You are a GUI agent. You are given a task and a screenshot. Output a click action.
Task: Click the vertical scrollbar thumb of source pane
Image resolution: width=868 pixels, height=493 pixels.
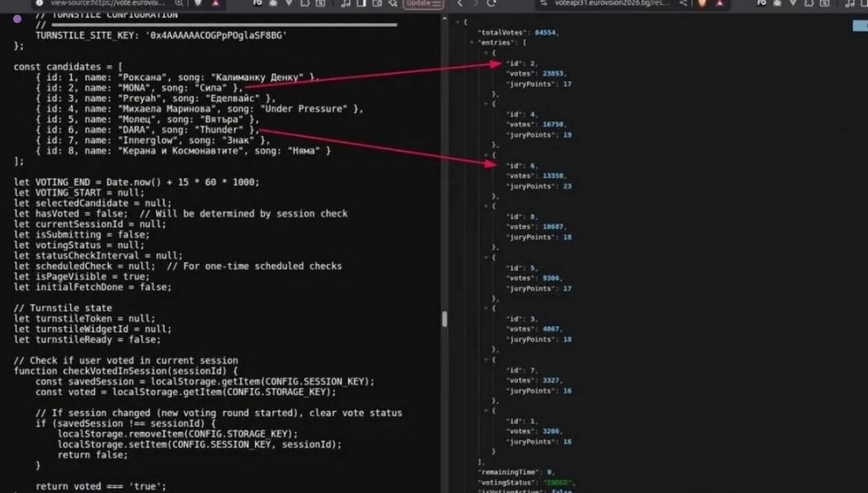[x=445, y=319]
